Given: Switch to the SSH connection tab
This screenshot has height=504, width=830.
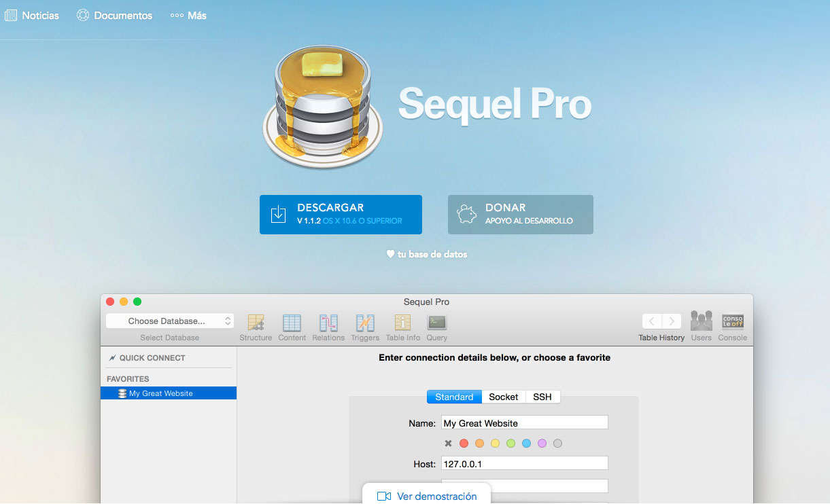Looking at the screenshot, I should (x=542, y=397).
